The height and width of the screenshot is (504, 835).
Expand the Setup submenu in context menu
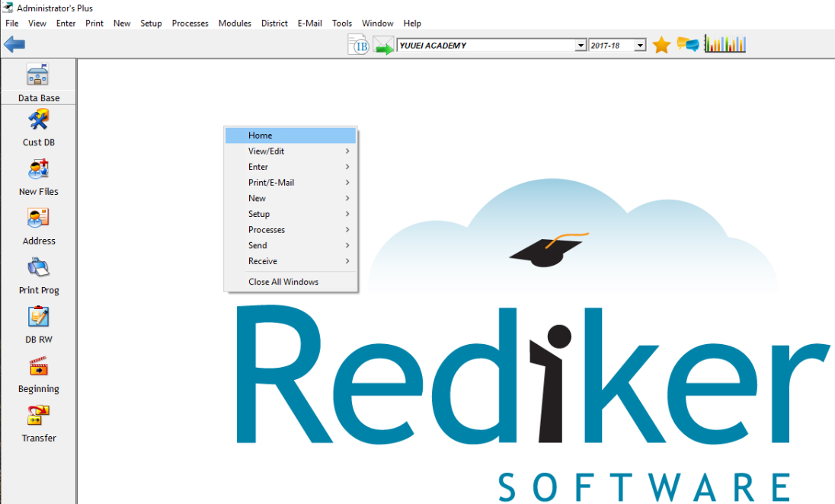[291, 214]
